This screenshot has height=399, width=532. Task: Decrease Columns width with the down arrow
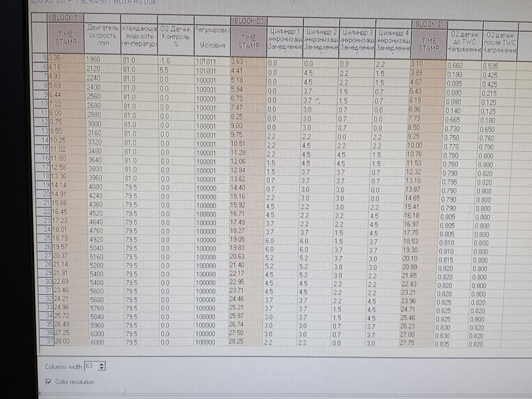(x=102, y=369)
